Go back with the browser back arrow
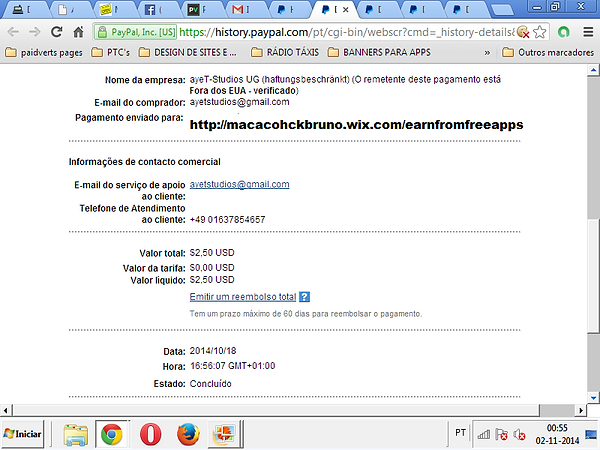600x450 pixels. pos(13,32)
